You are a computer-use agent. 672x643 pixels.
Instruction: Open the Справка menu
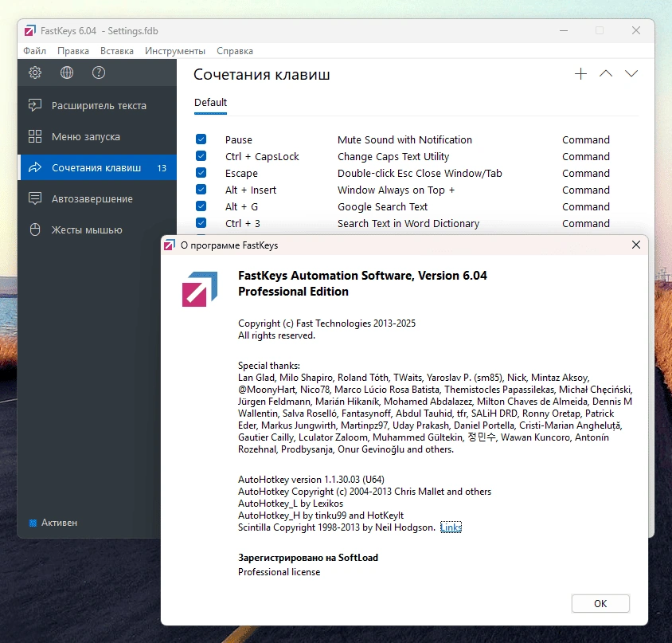235,51
